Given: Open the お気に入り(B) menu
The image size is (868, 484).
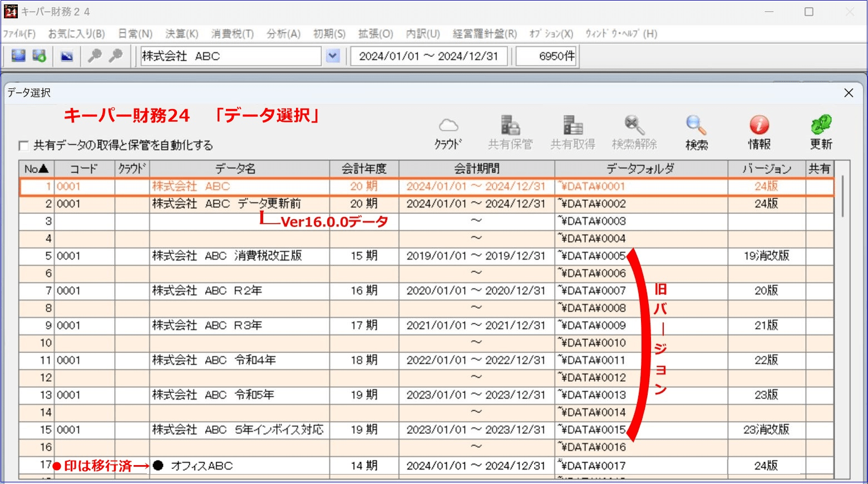Looking at the screenshot, I should click(x=76, y=34).
